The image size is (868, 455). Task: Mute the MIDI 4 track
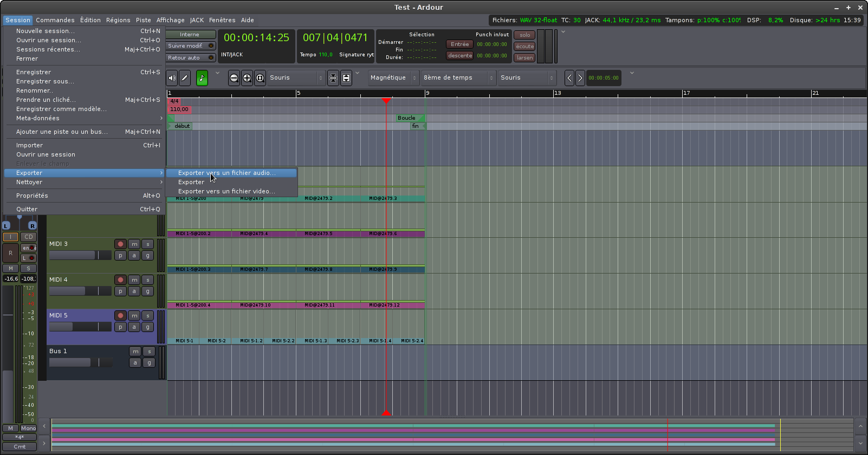coord(134,280)
